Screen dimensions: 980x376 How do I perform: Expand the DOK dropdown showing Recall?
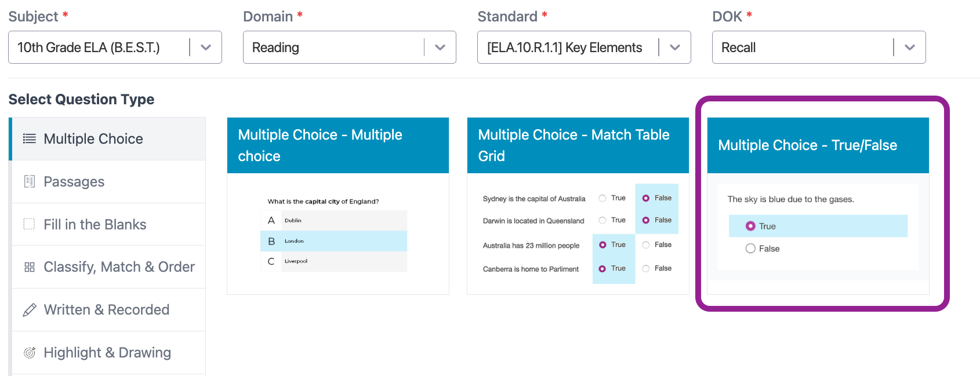(x=909, y=48)
